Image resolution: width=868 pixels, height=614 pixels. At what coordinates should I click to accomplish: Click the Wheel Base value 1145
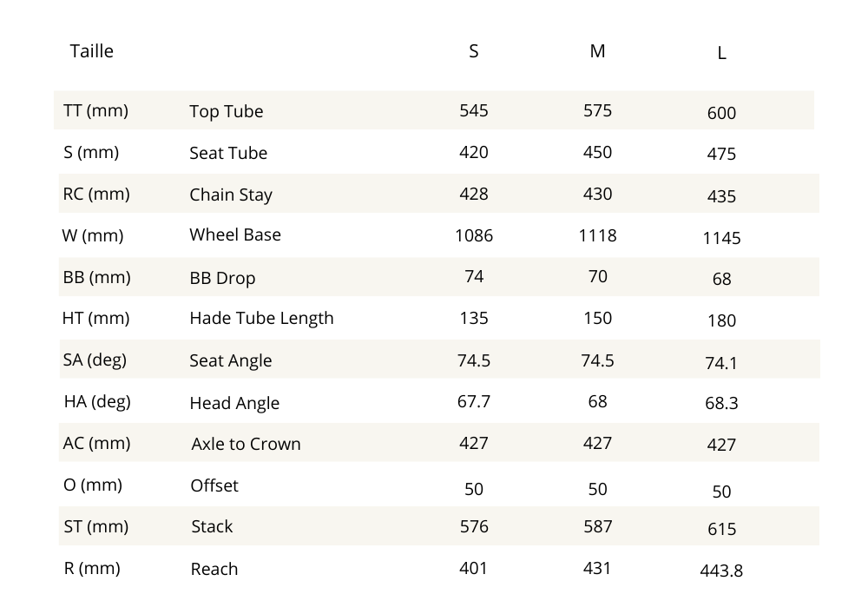721,238
